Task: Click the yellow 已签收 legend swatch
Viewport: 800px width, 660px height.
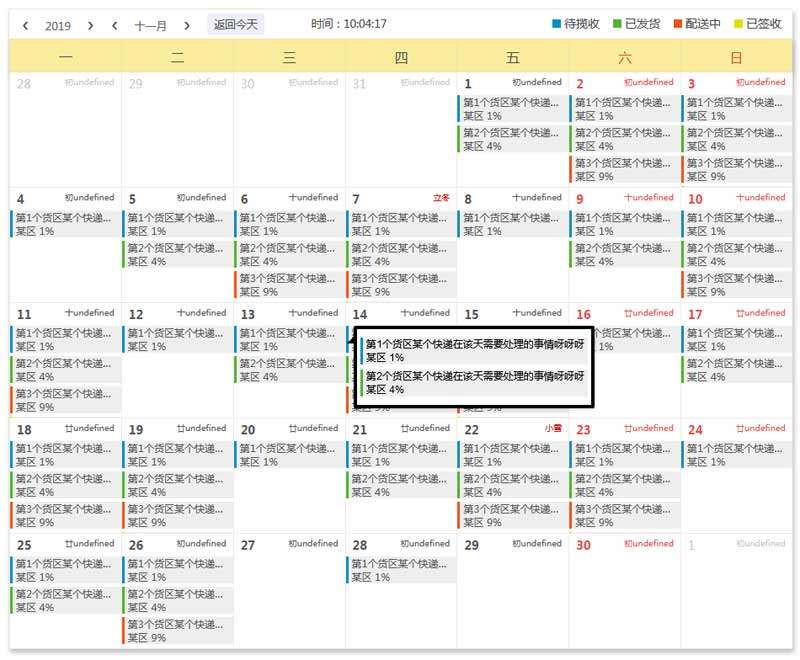Action: [739, 24]
